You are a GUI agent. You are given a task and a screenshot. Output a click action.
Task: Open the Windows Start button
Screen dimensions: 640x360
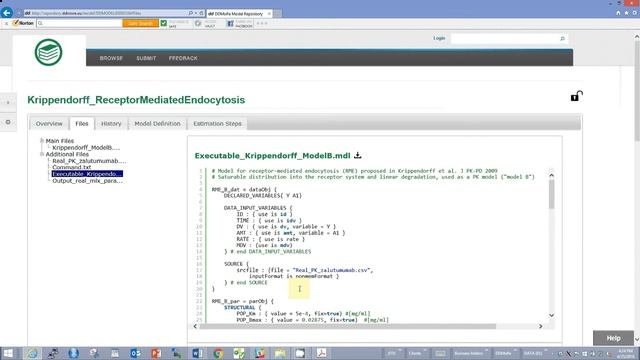8,353
